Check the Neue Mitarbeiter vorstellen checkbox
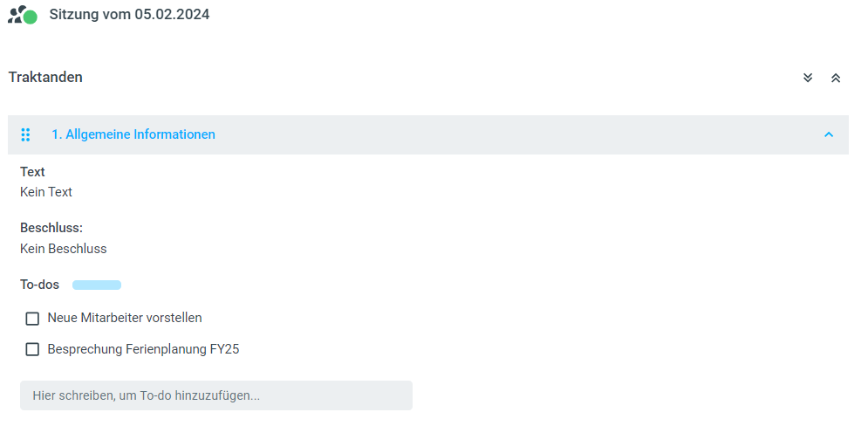This screenshot has height=426, width=868. [32, 319]
